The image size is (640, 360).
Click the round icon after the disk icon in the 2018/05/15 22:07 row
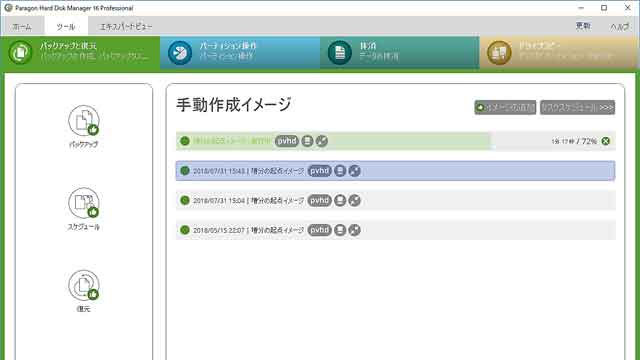pyautogui.click(x=354, y=230)
